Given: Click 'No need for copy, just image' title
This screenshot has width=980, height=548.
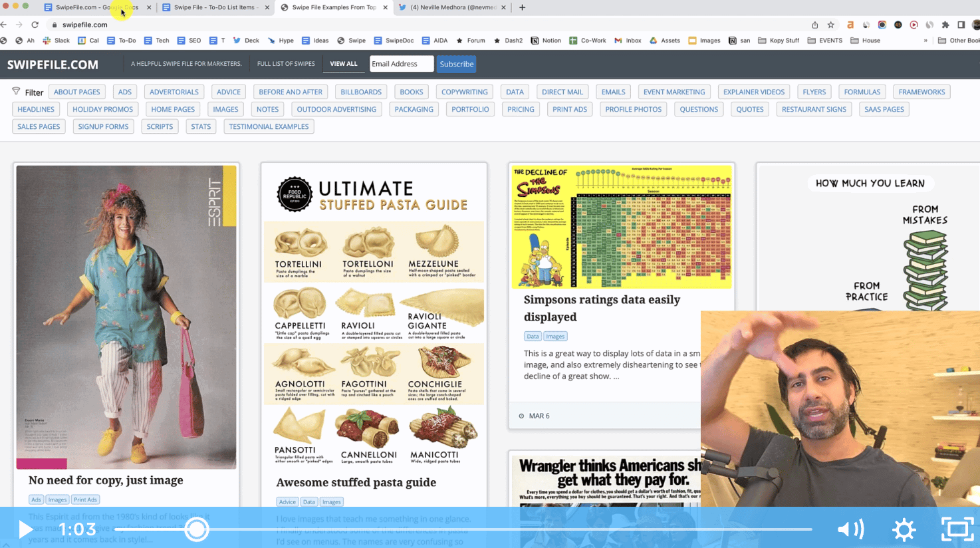Looking at the screenshot, I should pos(106,480).
